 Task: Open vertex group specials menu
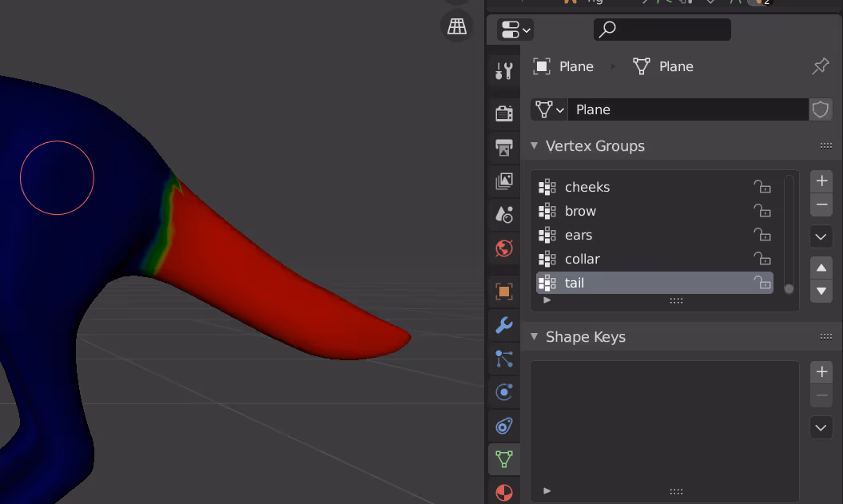(x=821, y=237)
